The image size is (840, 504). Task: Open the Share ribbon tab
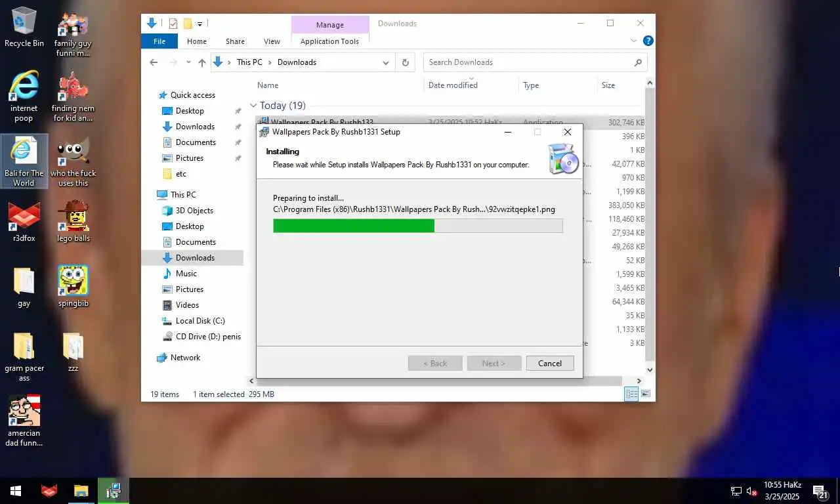tap(235, 41)
